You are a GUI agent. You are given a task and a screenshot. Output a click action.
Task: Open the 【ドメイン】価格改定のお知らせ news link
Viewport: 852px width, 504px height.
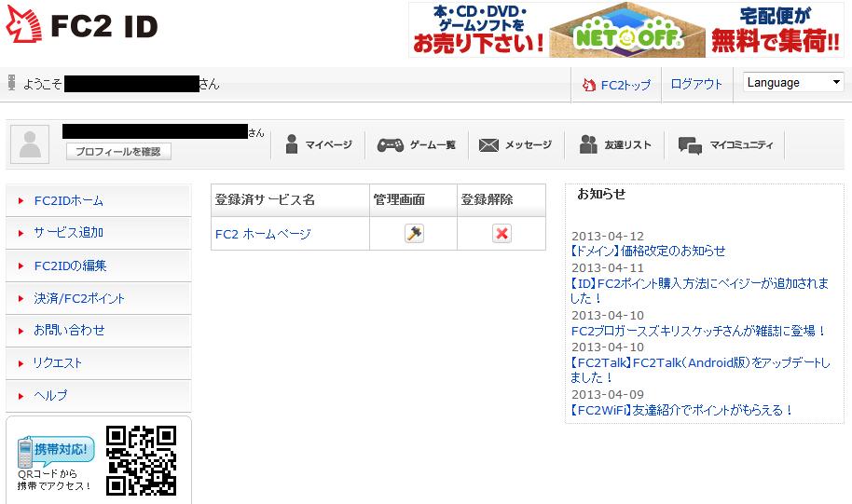pos(648,251)
